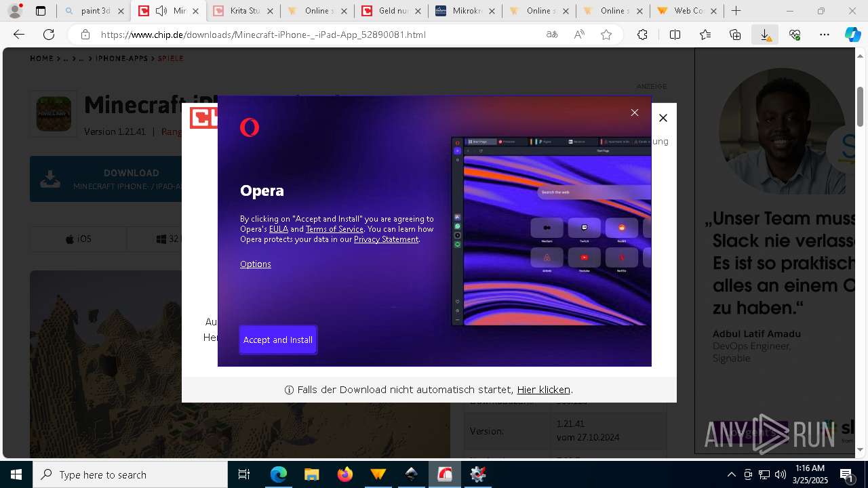Open the notification center
Screen dimensions: 868x488
point(848,474)
